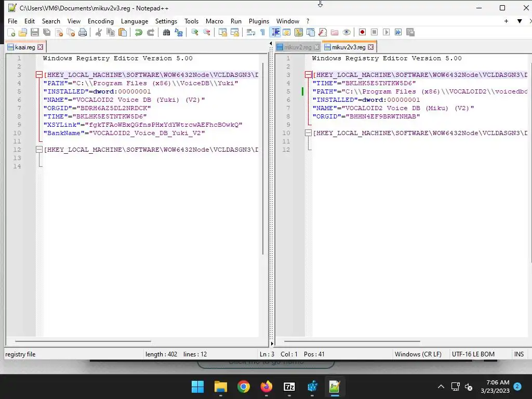Toggle synchronized vertical scrolling
Screen dimensions: 532x399
(222, 32)
